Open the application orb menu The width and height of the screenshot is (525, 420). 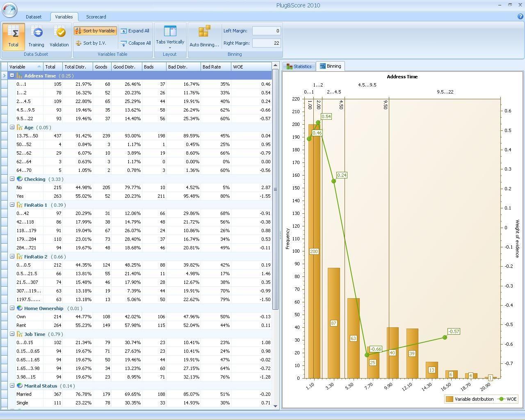tap(9, 9)
